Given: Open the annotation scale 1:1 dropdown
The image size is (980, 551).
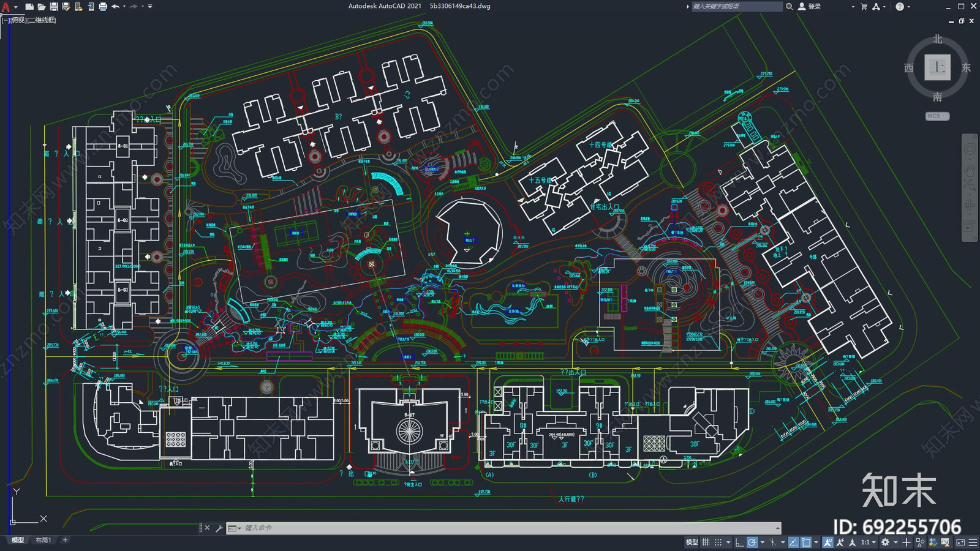Looking at the screenshot, I should [x=868, y=542].
